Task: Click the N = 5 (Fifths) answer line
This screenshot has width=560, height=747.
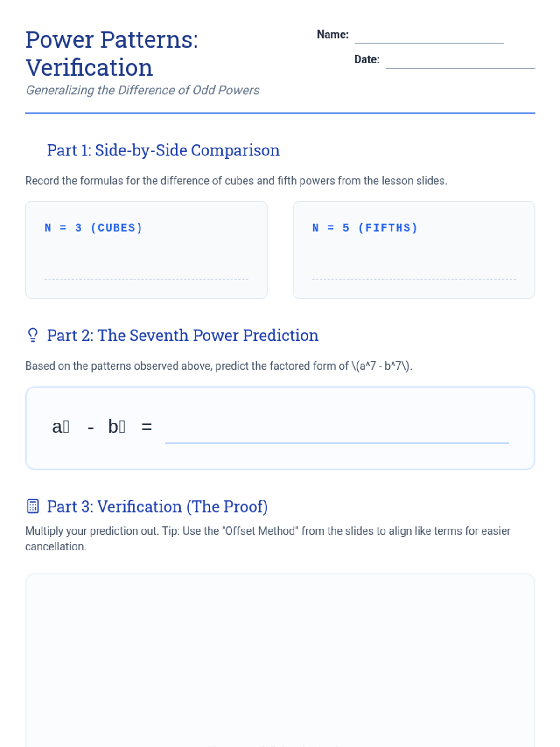Action: click(414, 278)
